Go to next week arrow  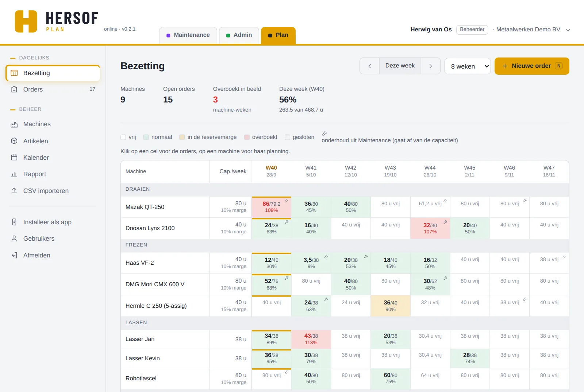(431, 66)
